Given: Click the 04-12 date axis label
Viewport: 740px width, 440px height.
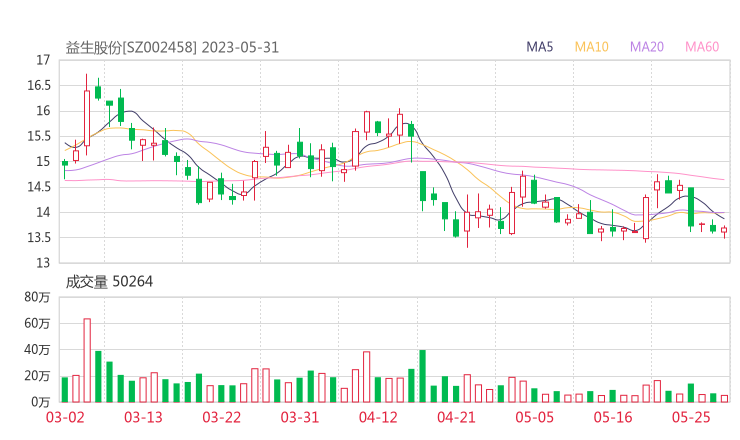Looking at the screenshot, I should 378,418.
